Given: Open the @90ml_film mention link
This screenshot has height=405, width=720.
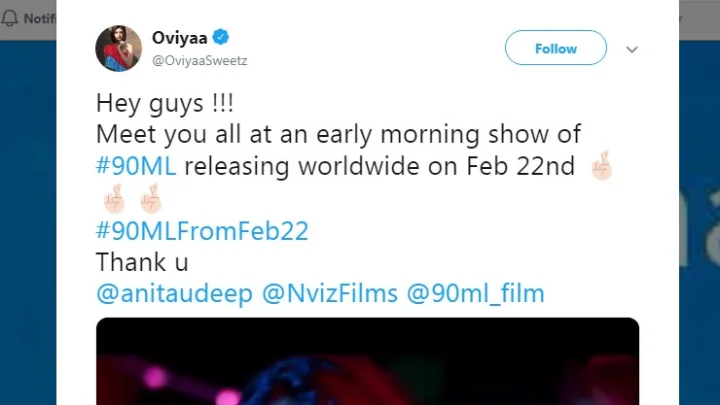Looking at the screenshot, I should (475, 294).
